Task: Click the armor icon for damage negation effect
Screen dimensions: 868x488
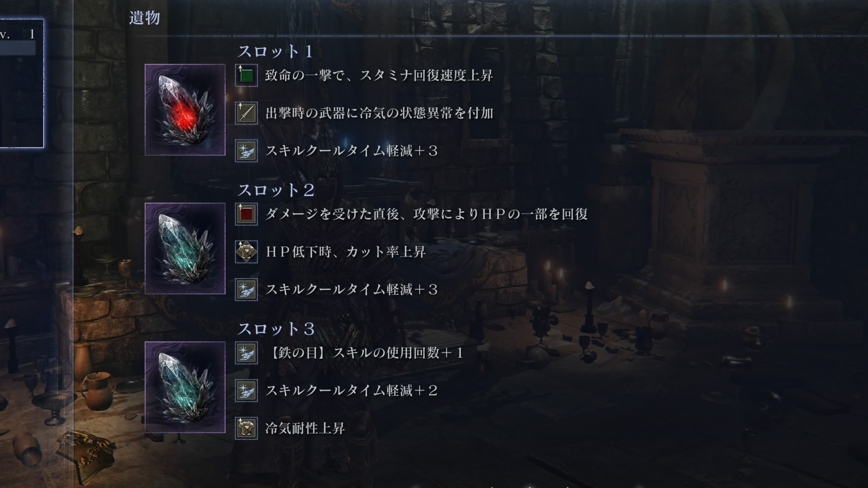Action: (x=246, y=252)
